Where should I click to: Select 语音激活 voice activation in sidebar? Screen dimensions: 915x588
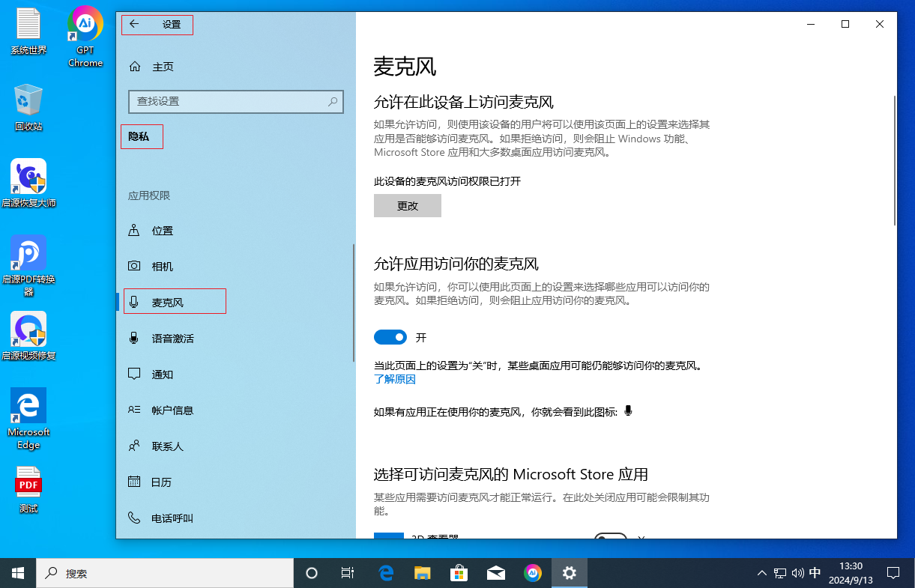172,339
